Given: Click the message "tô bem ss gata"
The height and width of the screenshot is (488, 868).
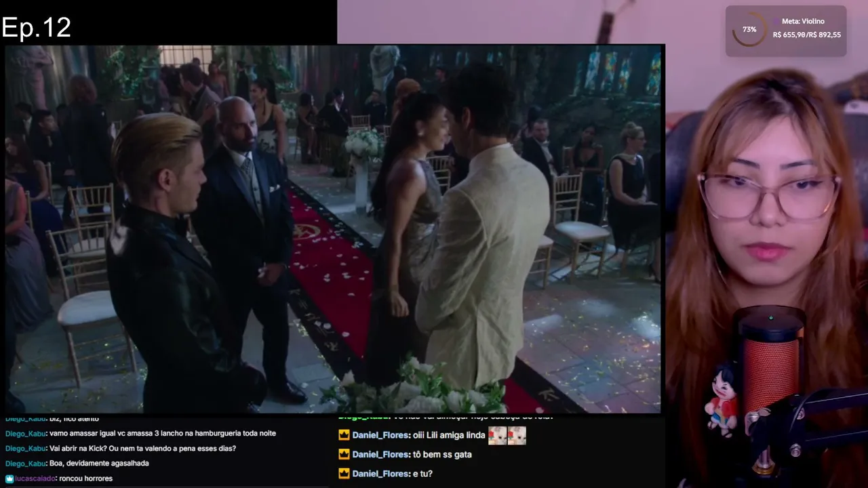Looking at the screenshot, I should [441, 454].
